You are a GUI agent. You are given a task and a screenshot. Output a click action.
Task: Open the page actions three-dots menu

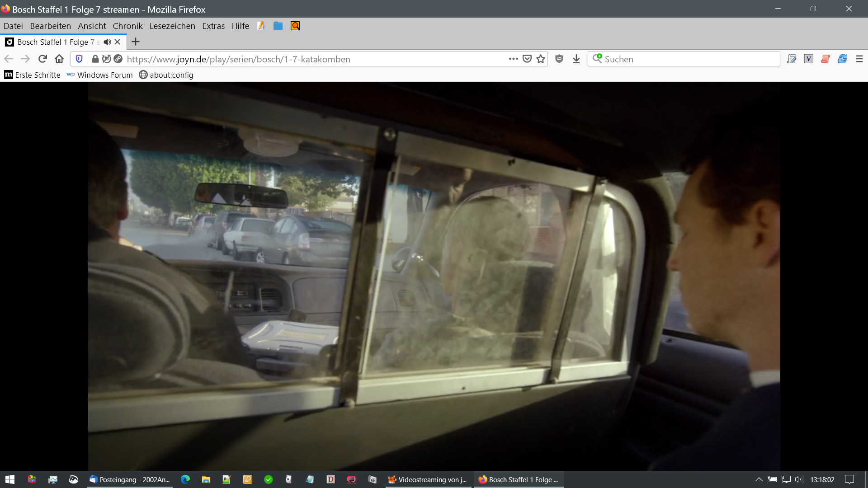click(x=513, y=59)
